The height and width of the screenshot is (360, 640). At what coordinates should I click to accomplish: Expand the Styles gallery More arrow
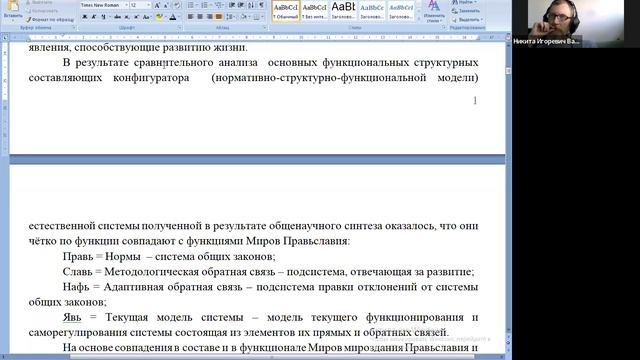point(419,18)
